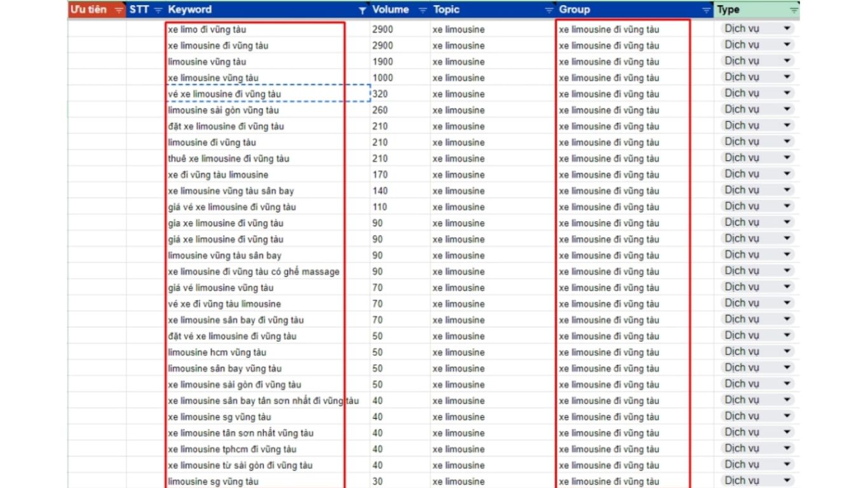Click the Type column filter icon
The height and width of the screenshot is (488, 868).
pos(794,10)
